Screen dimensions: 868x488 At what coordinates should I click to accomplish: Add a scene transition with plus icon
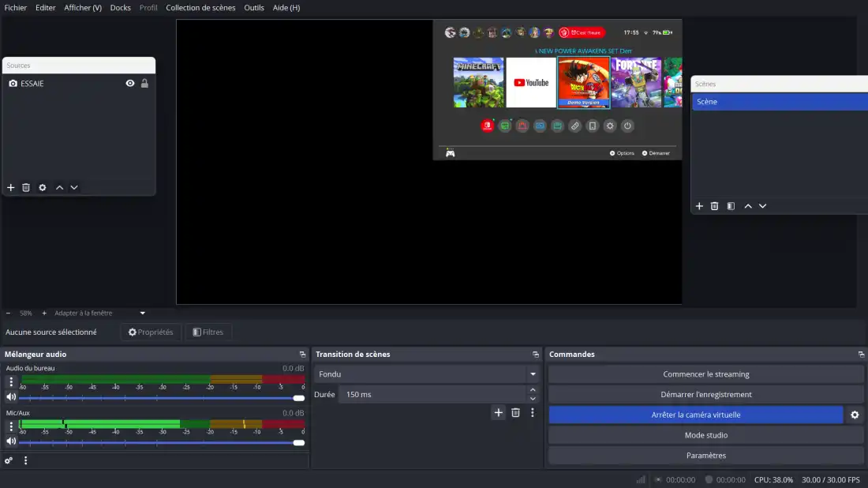[x=498, y=412]
